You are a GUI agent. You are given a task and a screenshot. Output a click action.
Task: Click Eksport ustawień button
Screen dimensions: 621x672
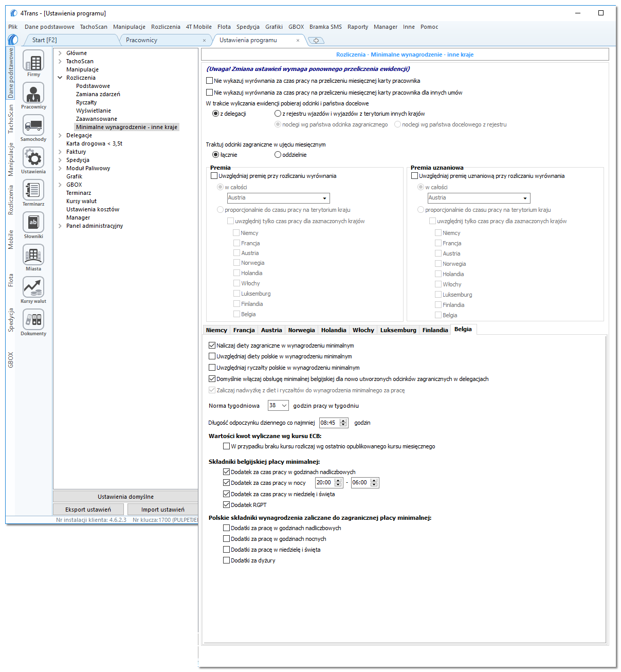[x=88, y=510]
